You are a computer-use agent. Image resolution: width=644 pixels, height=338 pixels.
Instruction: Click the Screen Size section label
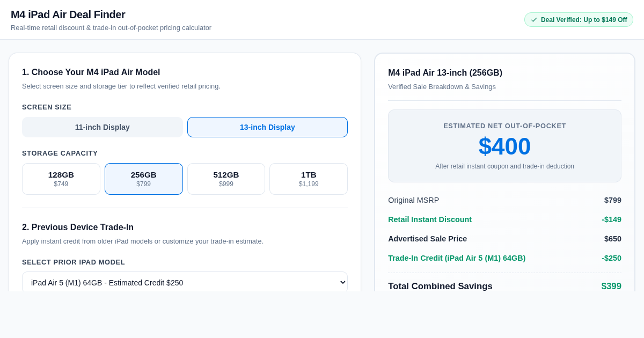[47, 107]
